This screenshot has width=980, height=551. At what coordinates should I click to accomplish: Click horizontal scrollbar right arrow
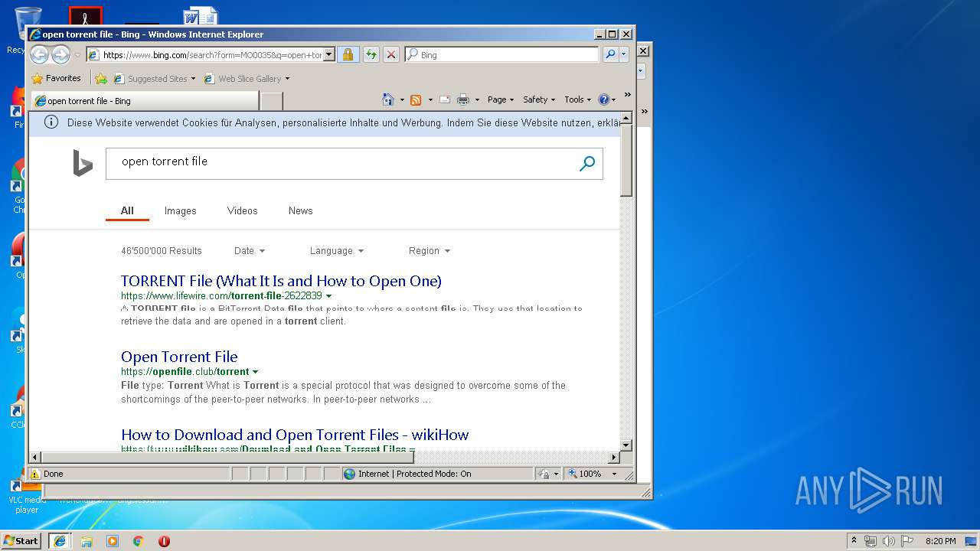(613, 458)
